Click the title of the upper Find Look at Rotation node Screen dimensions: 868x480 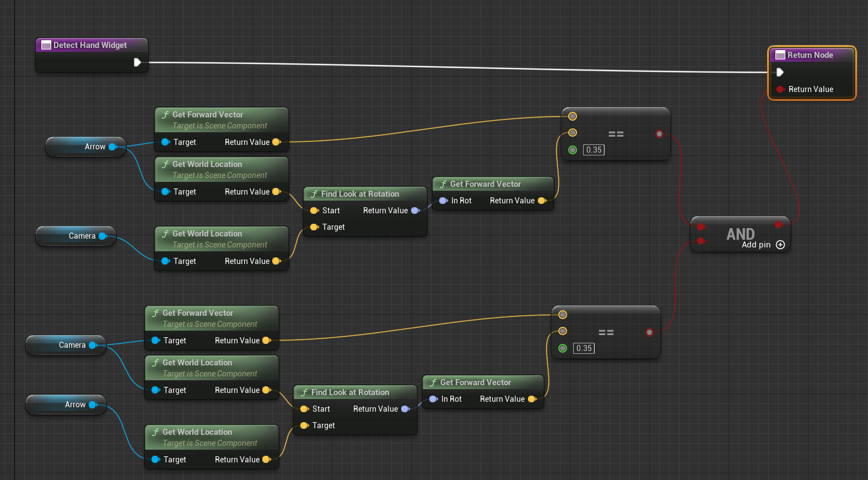pyautogui.click(x=360, y=194)
